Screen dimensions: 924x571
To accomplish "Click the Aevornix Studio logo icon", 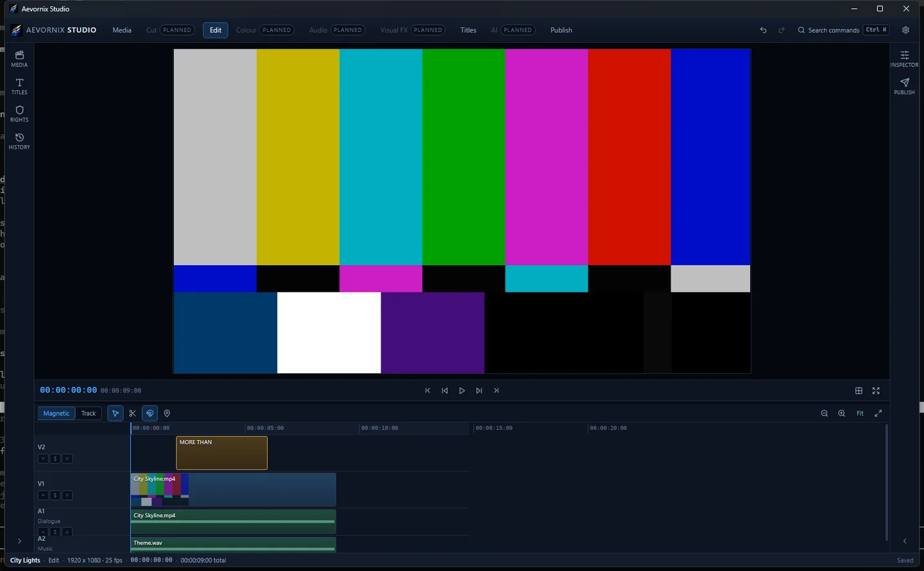I will pos(17,30).
